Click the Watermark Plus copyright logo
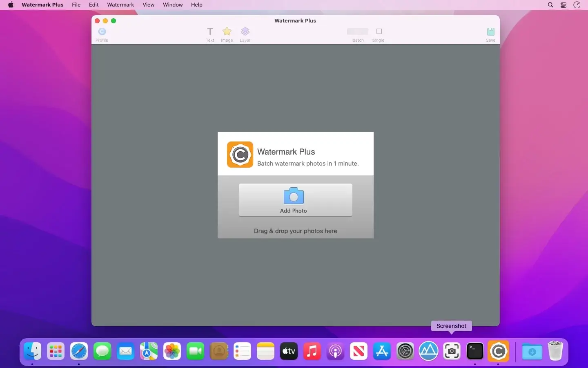The width and height of the screenshot is (588, 368). pyautogui.click(x=240, y=155)
